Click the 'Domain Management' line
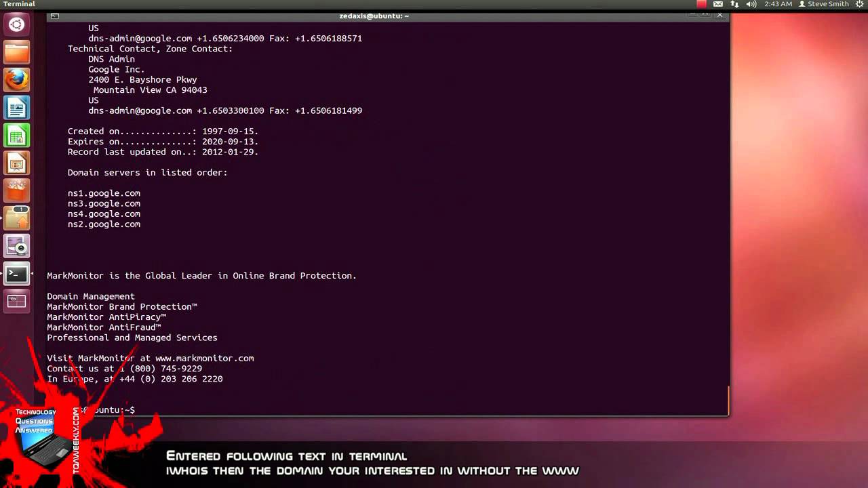The image size is (868, 488). pyautogui.click(x=91, y=296)
